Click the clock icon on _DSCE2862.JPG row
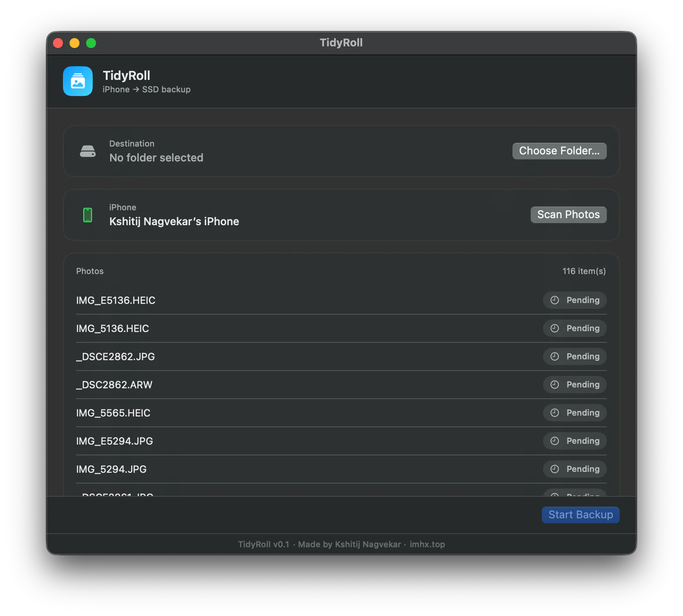The width and height of the screenshot is (683, 616). pyautogui.click(x=555, y=356)
